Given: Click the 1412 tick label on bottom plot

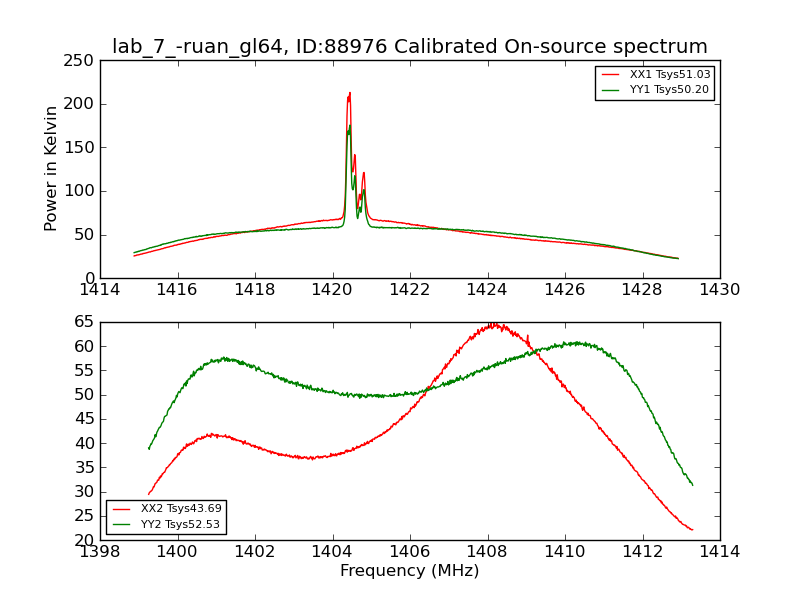Looking at the screenshot, I should pos(642,552).
